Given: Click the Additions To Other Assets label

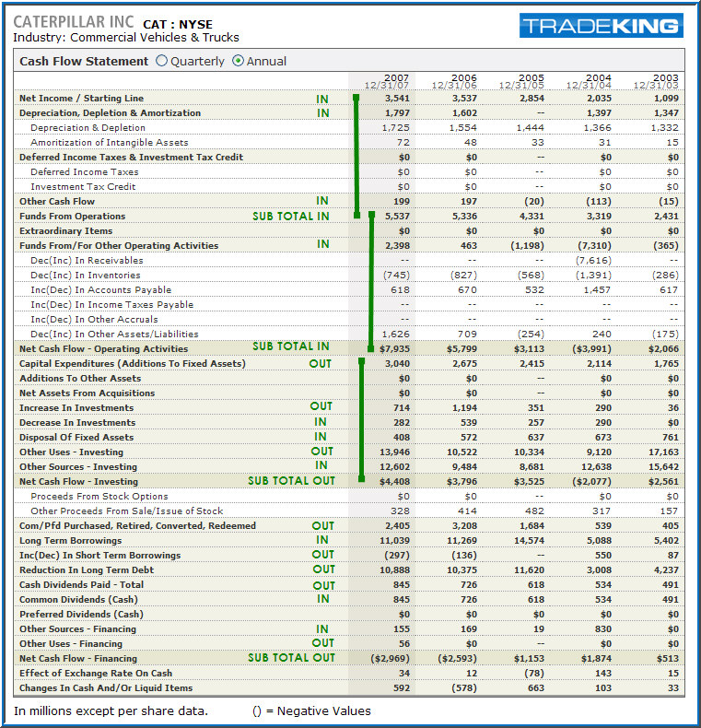Looking at the screenshot, I should (80, 379).
